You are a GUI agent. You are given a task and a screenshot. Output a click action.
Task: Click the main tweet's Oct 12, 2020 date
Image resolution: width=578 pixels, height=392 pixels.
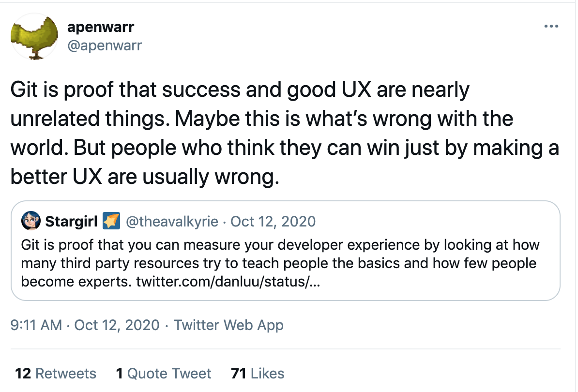[117, 325]
